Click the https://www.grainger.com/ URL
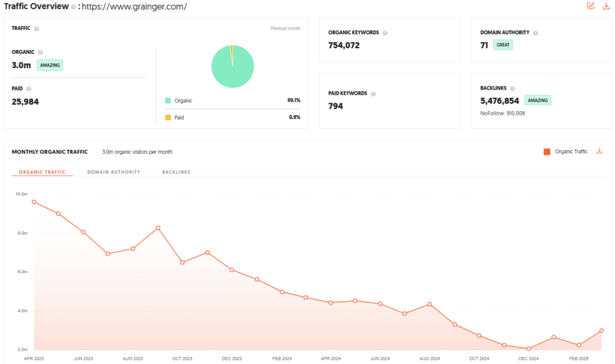615x364 pixels. pos(134,7)
